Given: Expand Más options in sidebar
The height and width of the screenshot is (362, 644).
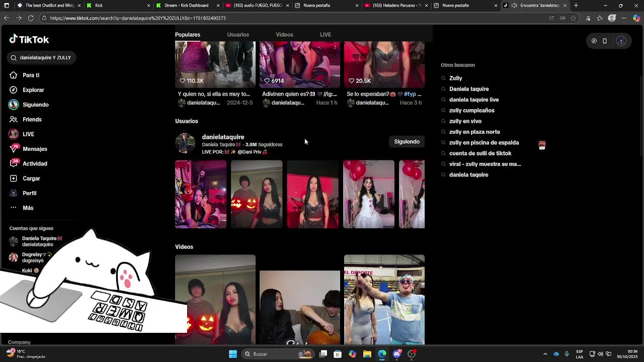Looking at the screenshot, I should 28,208.
